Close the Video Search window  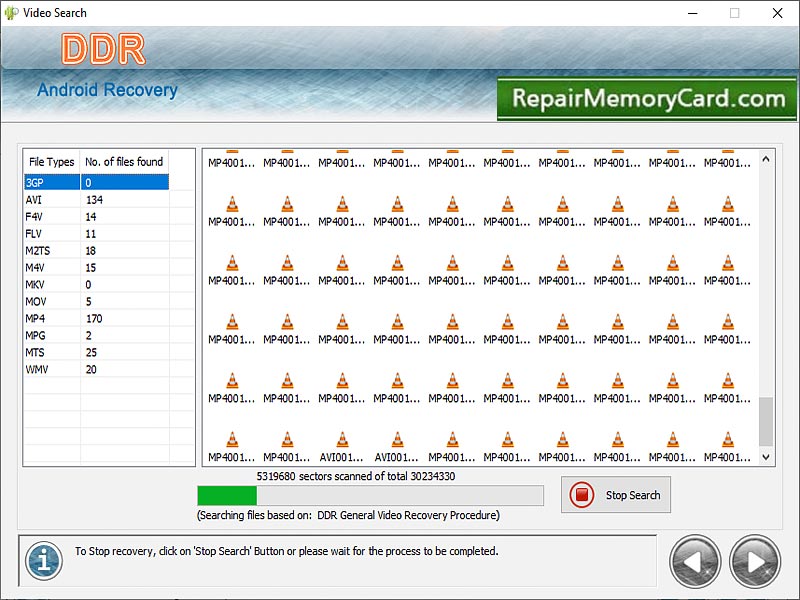pos(777,13)
